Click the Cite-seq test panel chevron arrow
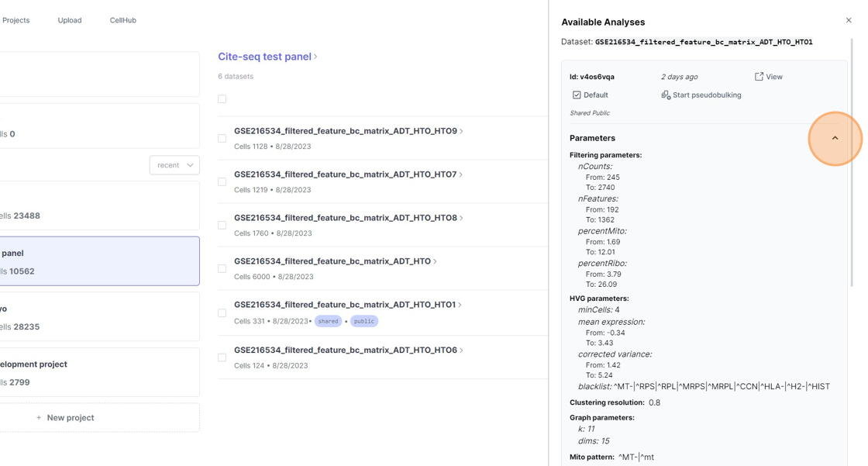 tap(316, 57)
